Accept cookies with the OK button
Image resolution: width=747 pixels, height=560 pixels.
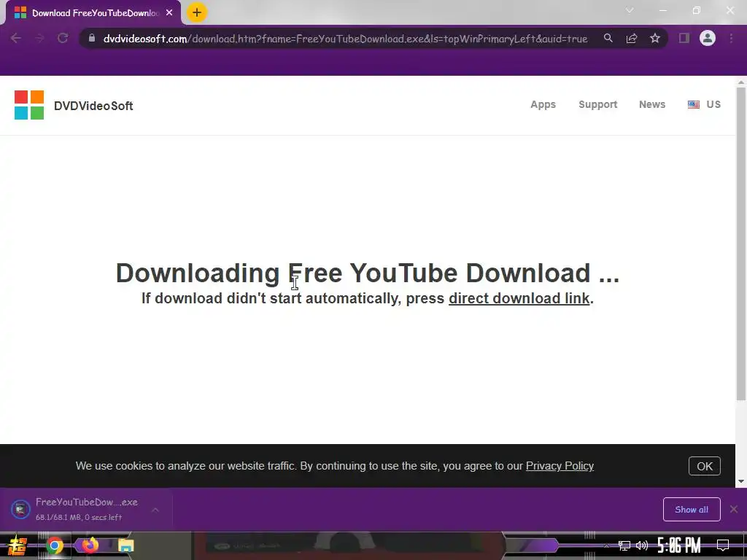705,466
